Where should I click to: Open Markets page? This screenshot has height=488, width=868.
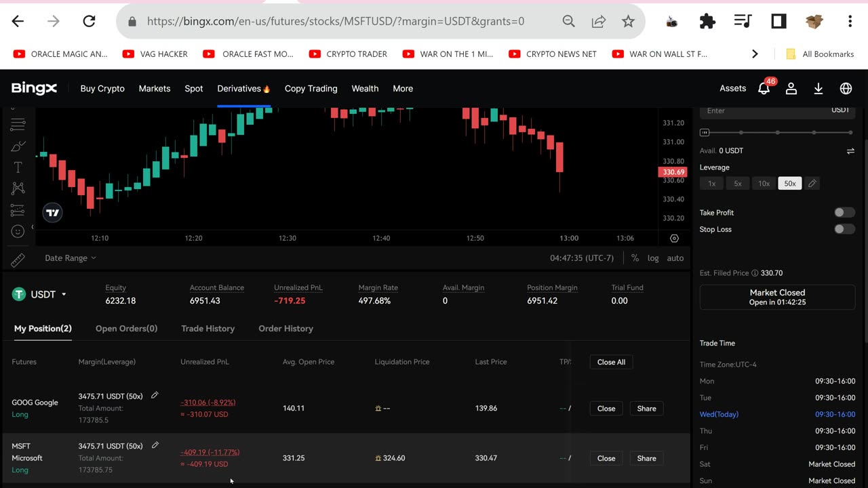point(155,89)
